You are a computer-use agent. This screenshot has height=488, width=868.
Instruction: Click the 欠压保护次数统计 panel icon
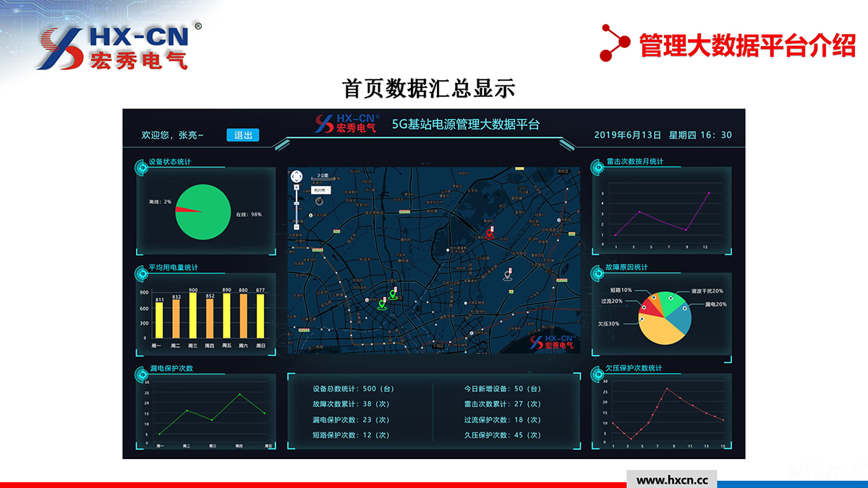(x=597, y=373)
